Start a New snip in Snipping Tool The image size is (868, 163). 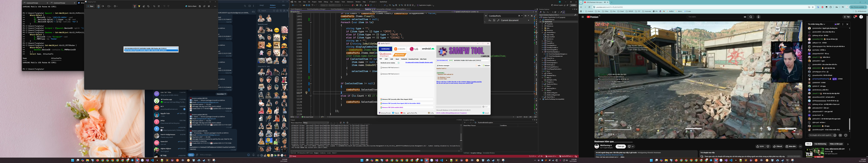click(x=90, y=6)
